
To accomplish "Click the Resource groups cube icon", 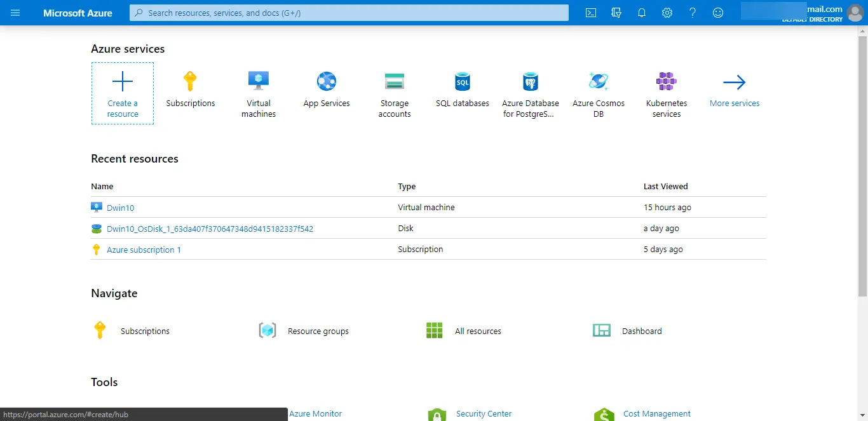I will click(268, 330).
